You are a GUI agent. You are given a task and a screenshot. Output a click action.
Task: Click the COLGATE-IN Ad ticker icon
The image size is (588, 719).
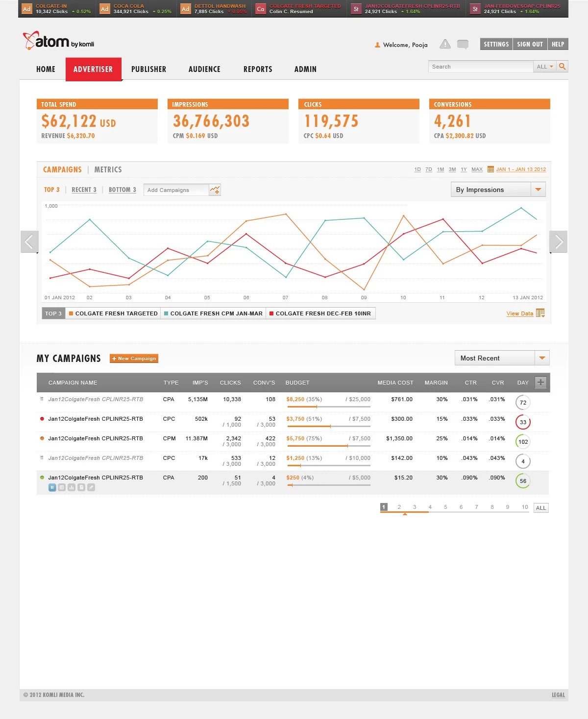pos(26,9)
